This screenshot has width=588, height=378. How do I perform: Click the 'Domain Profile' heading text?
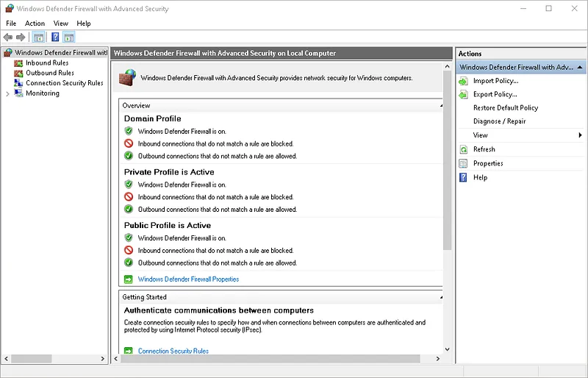click(x=153, y=118)
